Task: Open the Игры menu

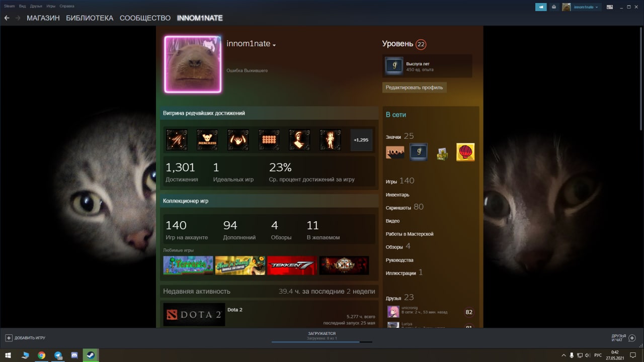Action: [51, 6]
